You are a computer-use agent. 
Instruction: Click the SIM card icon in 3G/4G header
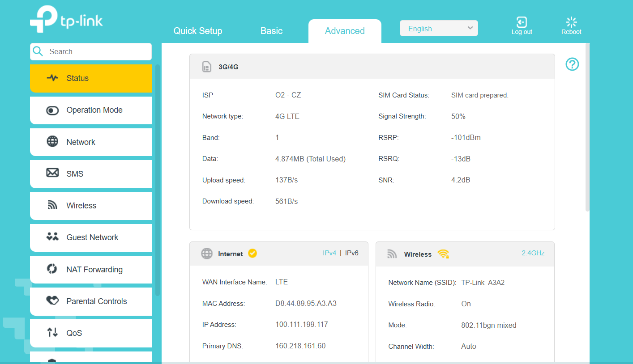coord(206,67)
